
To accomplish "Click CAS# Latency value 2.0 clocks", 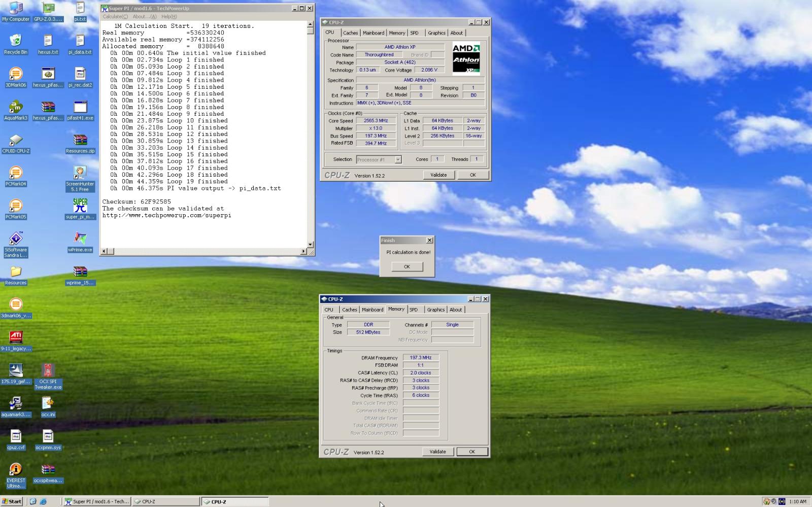I will pos(421,373).
